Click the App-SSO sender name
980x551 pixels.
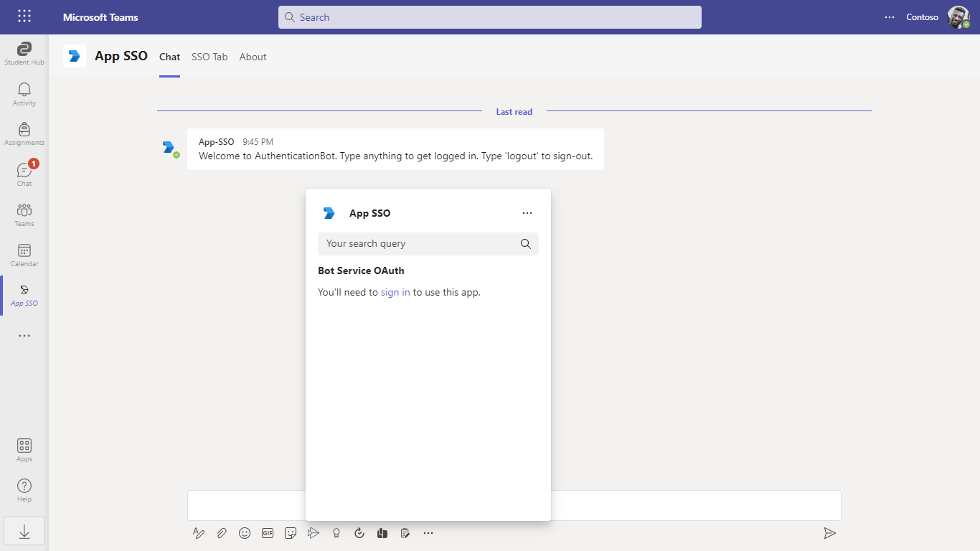(x=217, y=142)
